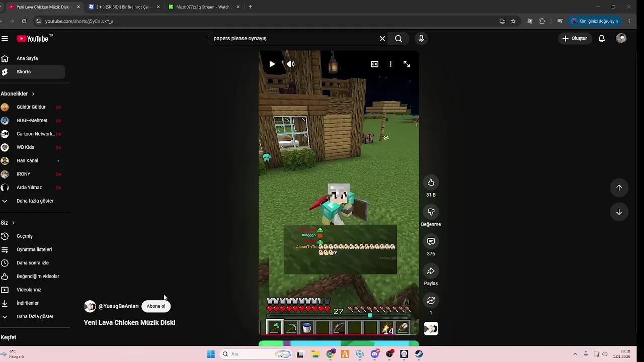Start voice search with the microphone icon
Screen dimensions: 644x362
pos(422,39)
